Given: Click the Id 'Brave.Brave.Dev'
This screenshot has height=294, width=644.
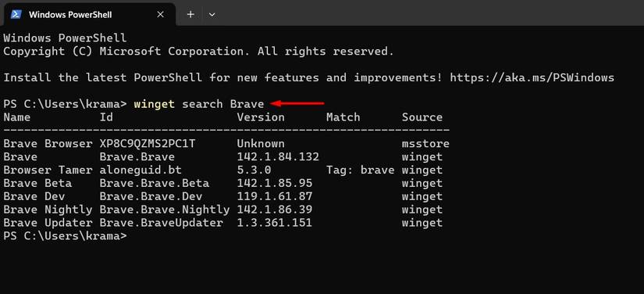Looking at the screenshot, I should [x=151, y=196].
